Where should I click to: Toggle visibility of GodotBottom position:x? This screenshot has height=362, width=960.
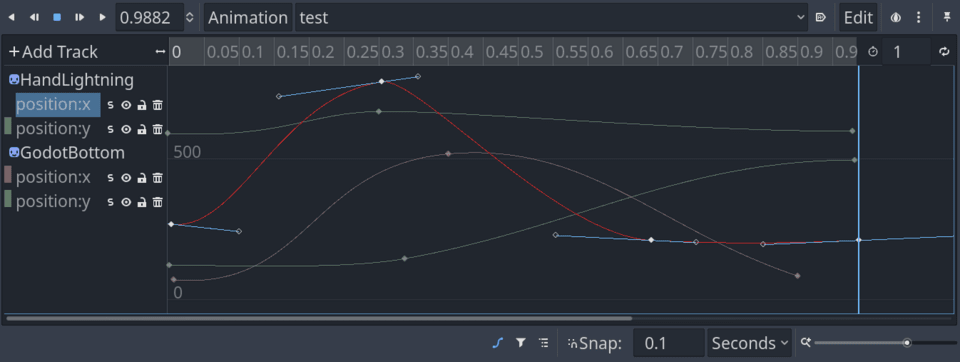pyautogui.click(x=126, y=178)
